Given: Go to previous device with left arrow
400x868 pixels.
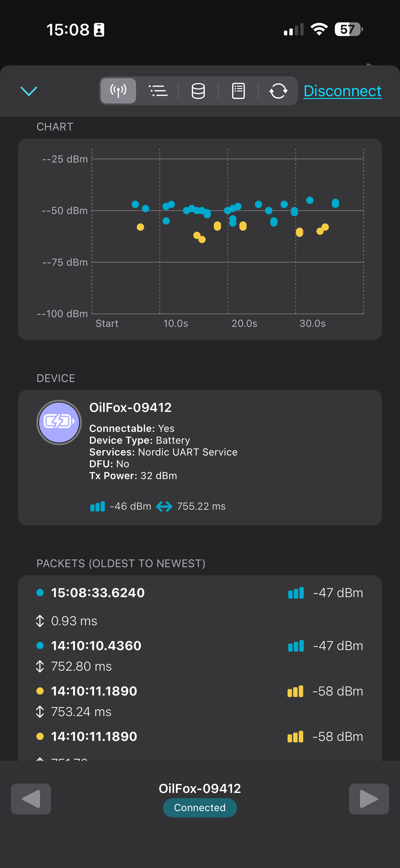Looking at the screenshot, I should tap(31, 799).
